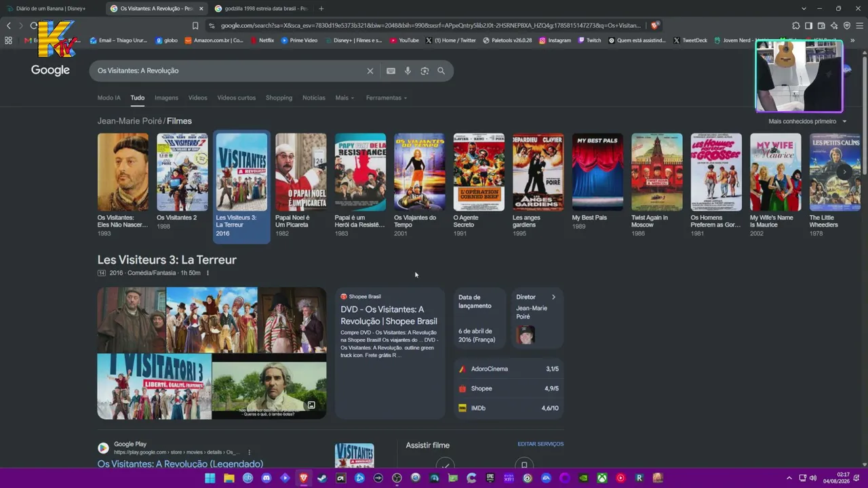The width and height of the screenshot is (868, 488).
Task: Click the search query input field
Action: (x=227, y=70)
